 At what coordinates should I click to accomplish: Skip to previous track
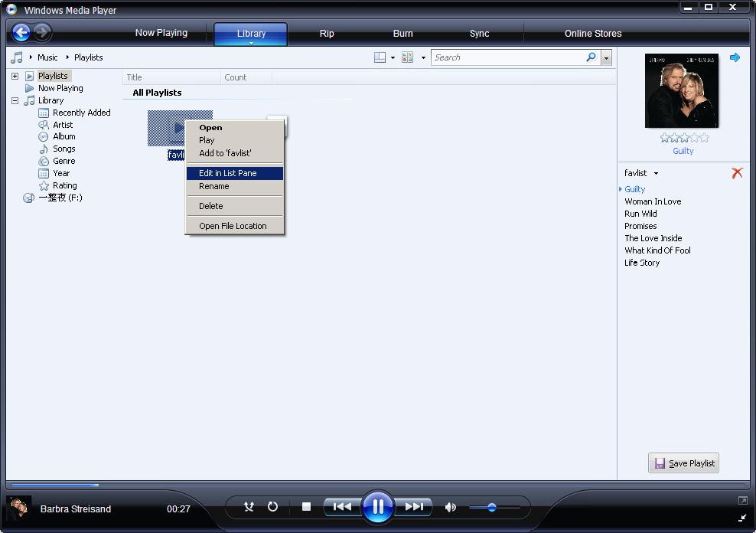click(342, 506)
